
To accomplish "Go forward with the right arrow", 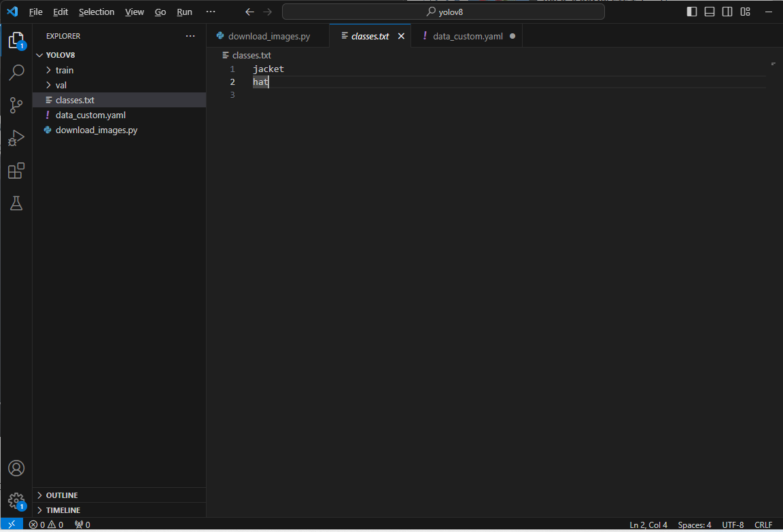I will pyautogui.click(x=268, y=12).
